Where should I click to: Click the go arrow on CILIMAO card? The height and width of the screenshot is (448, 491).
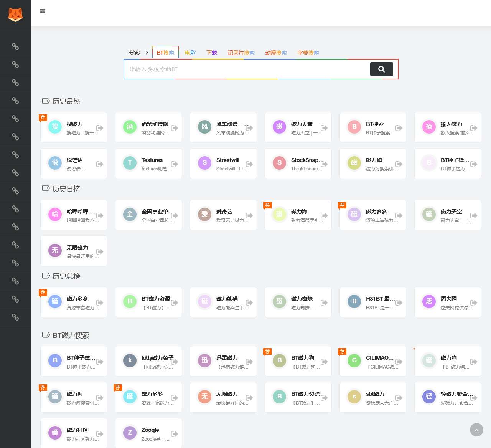tap(399, 362)
